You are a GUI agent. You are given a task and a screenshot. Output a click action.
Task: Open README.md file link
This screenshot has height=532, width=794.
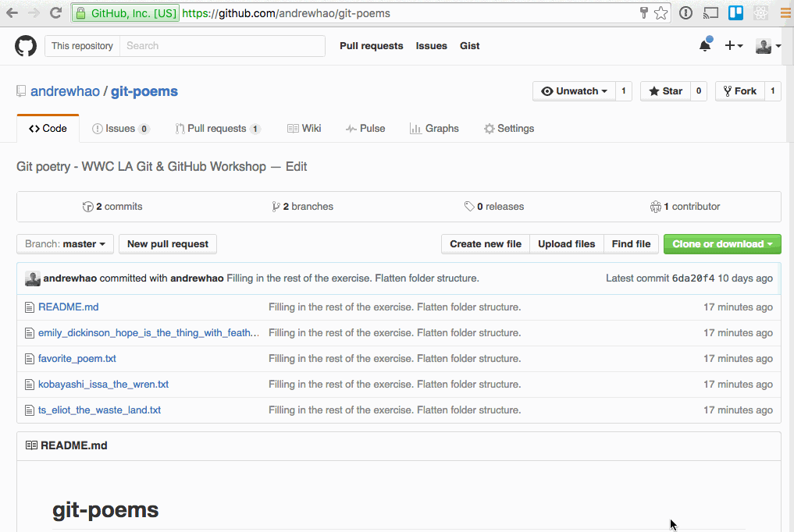pyautogui.click(x=69, y=307)
